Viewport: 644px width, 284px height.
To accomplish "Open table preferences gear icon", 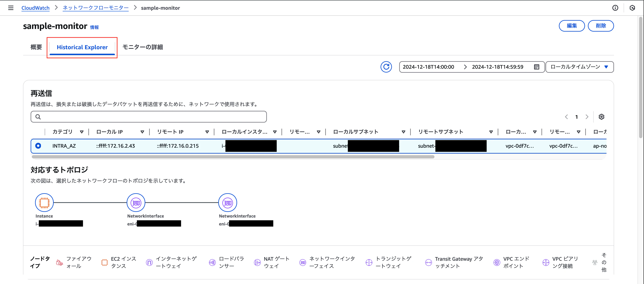I will 601,117.
